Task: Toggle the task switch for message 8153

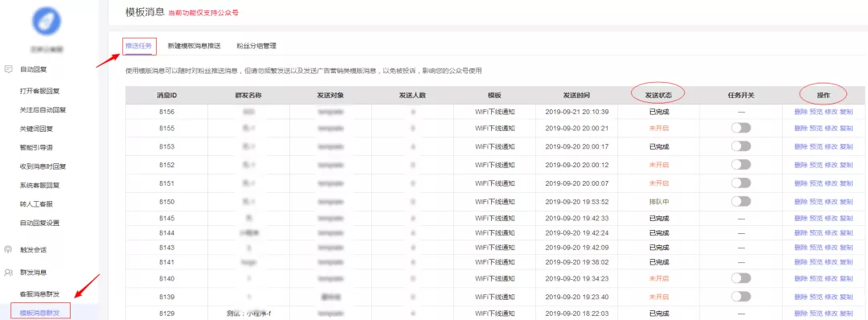Action: pos(741,146)
